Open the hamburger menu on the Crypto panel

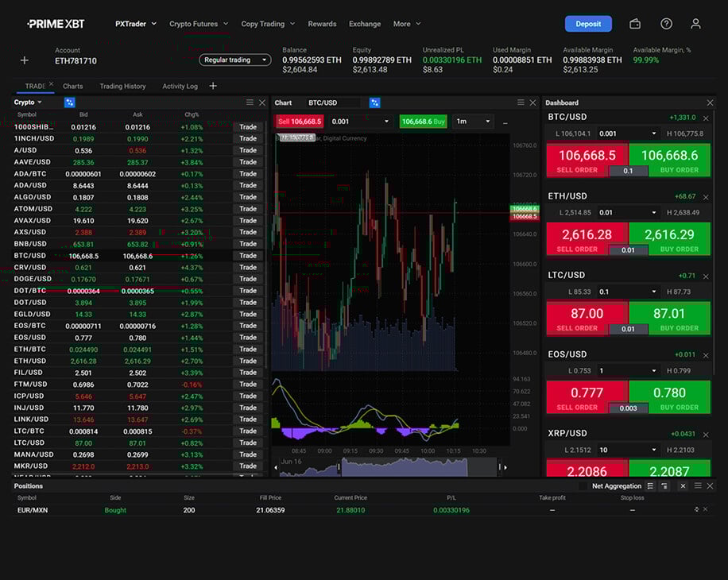point(250,102)
